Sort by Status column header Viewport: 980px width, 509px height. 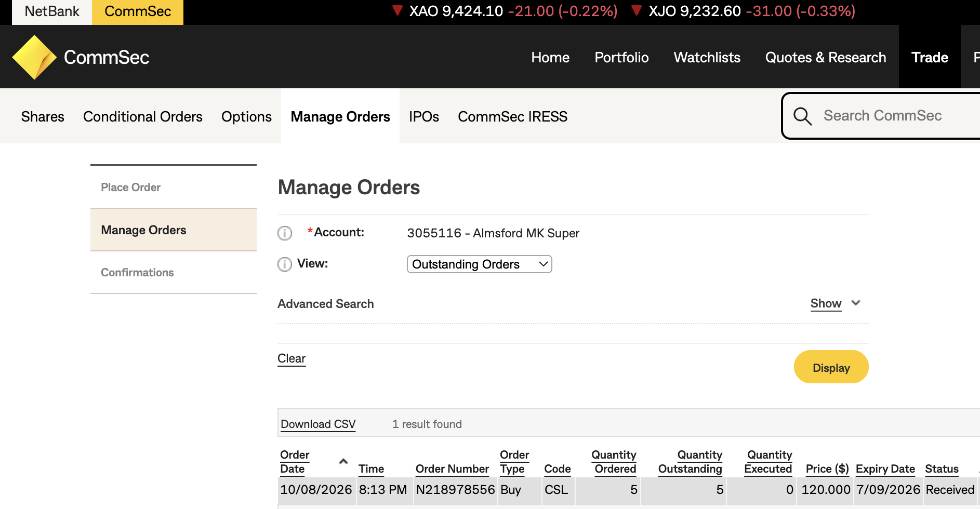coord(942,469)
